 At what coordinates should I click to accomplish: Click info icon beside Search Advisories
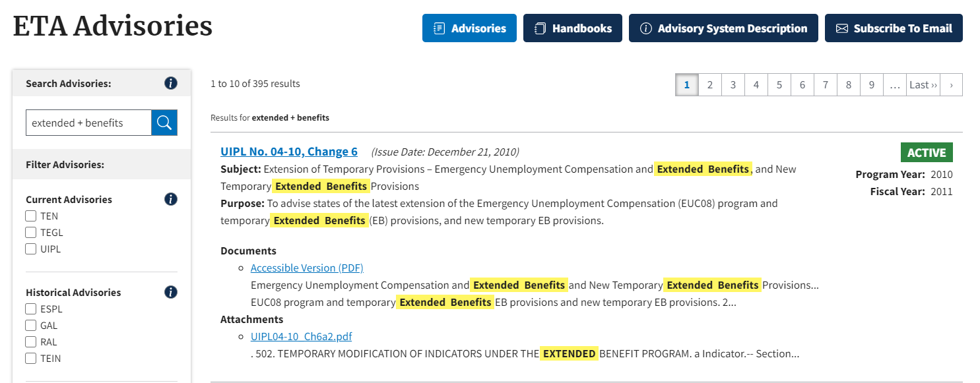pyautogui.click(x=171, y=83)
